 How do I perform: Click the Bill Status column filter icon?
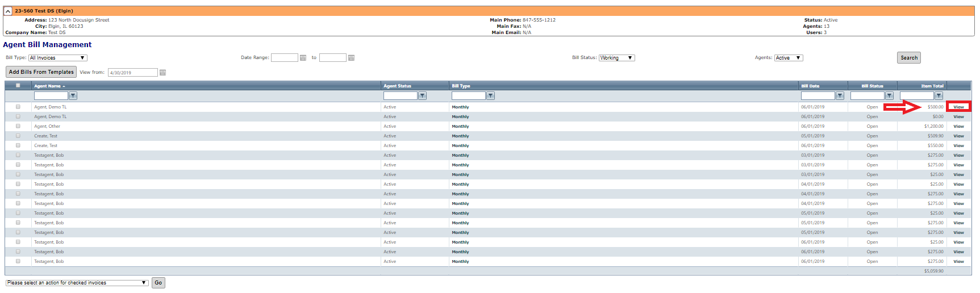[x=889, y=96]
